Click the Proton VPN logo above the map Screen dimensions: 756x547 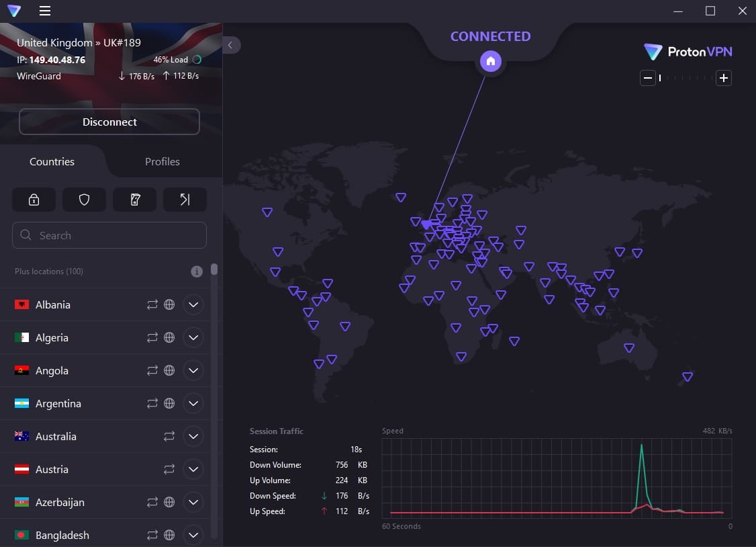pos(688,52)
